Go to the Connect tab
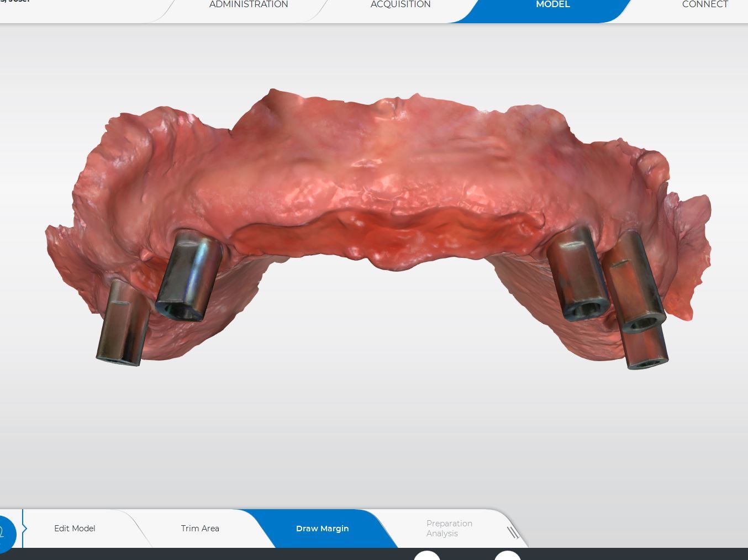This screenshot has width=748, height=560. 705,5
